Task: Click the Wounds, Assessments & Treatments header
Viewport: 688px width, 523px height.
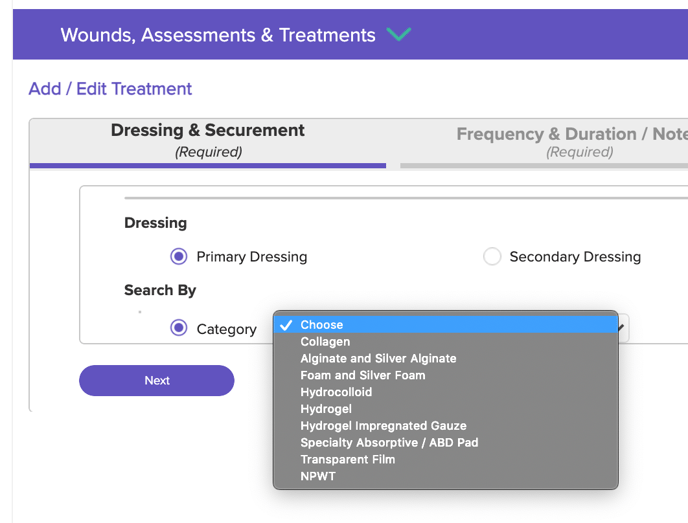Action: [x=218, y=35]
